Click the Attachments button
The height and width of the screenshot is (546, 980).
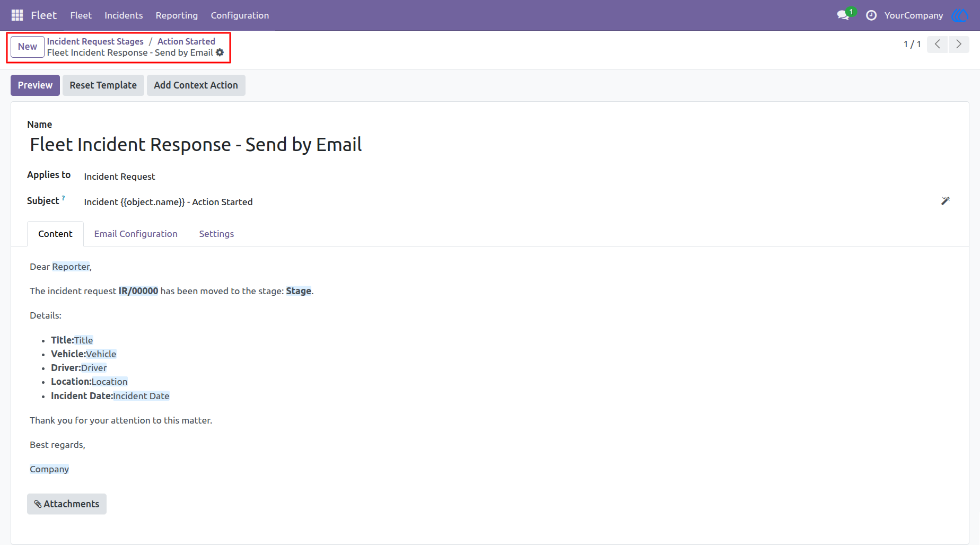(67, 504)
